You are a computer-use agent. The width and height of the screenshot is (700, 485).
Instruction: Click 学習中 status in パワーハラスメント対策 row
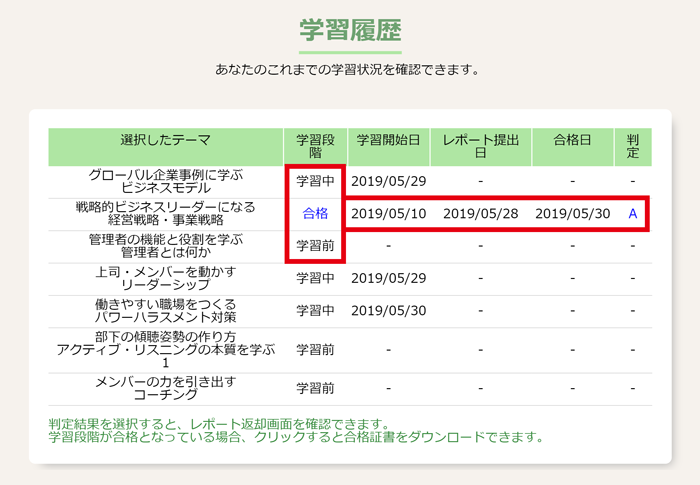[315, 311]
